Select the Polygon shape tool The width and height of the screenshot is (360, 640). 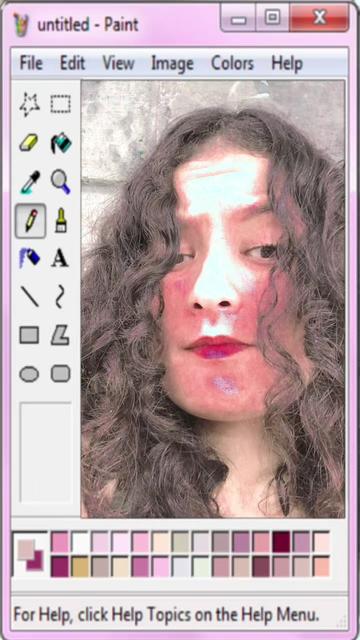pos(60,335)
